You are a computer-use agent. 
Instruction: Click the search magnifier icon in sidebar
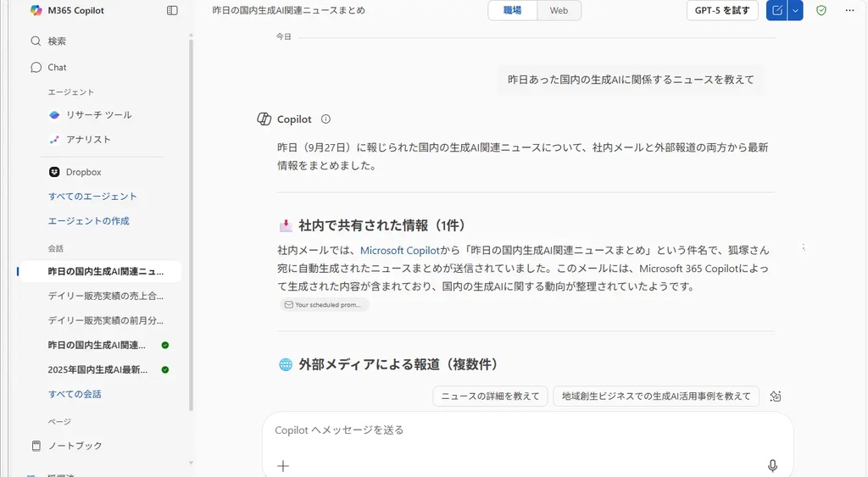tap(36, 41)
